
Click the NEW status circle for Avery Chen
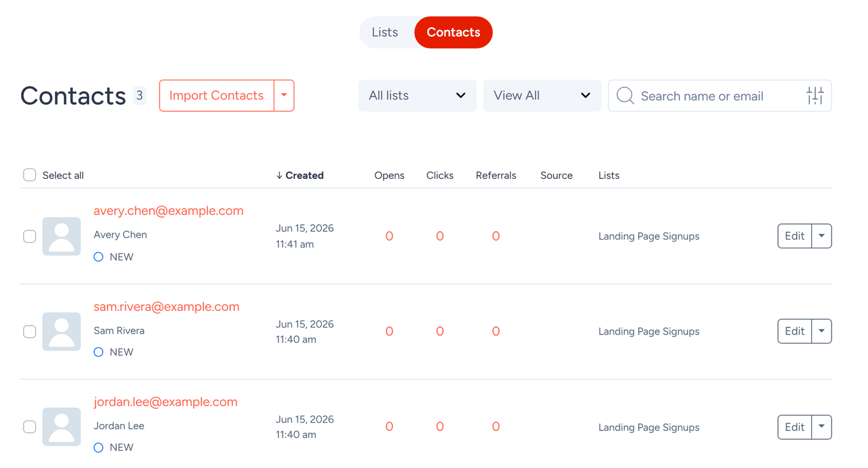pos(98,257)
